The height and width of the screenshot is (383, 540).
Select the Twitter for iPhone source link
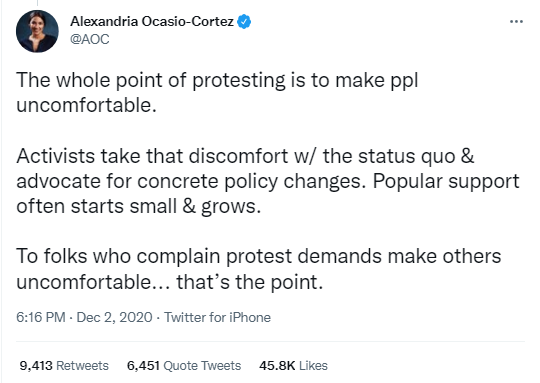[217, 317]
